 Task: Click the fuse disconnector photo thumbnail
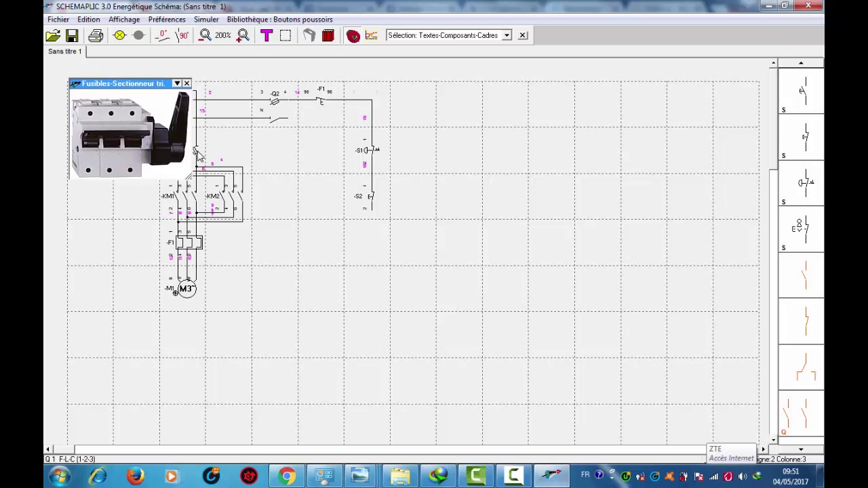point(130,134)
